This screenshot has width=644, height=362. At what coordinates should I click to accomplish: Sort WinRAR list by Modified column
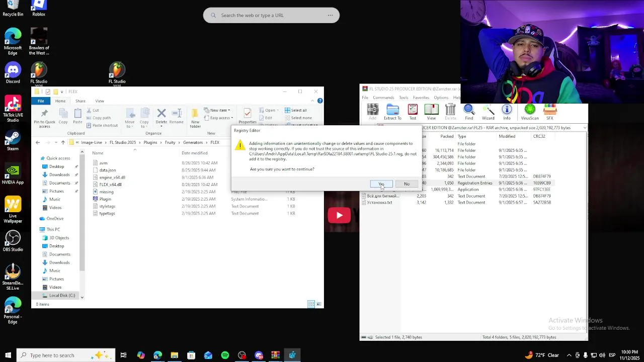[507, 136]
